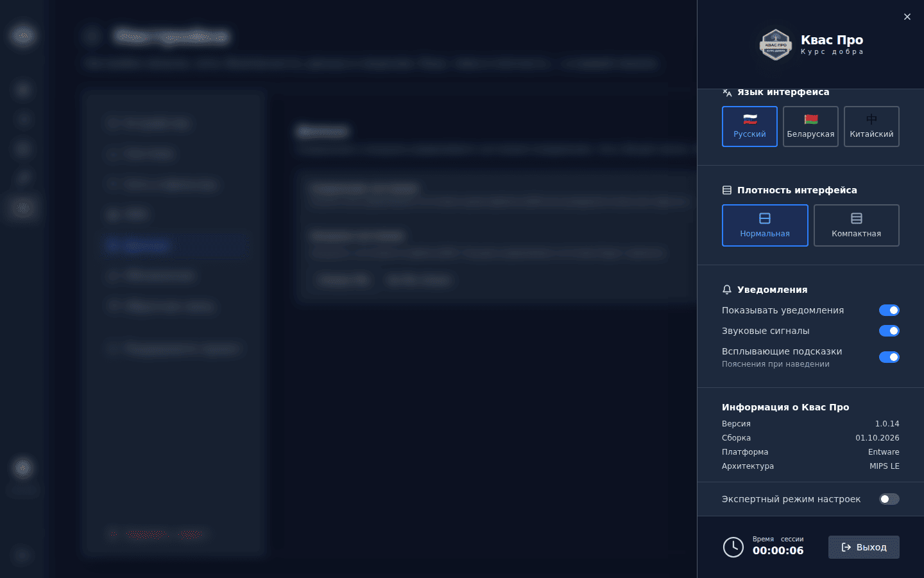Click the density icon beside Плотность интерфейса
This screenshot has height=578, width=924.
(727, 190)
